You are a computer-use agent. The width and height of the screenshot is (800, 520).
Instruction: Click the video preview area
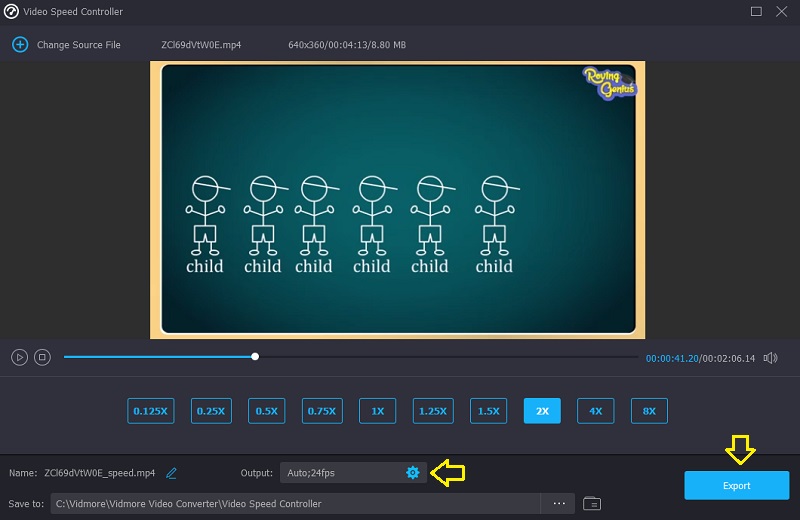click(x=398, y=198)
